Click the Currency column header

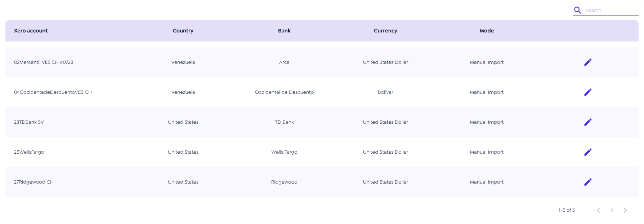coord(385,31)
